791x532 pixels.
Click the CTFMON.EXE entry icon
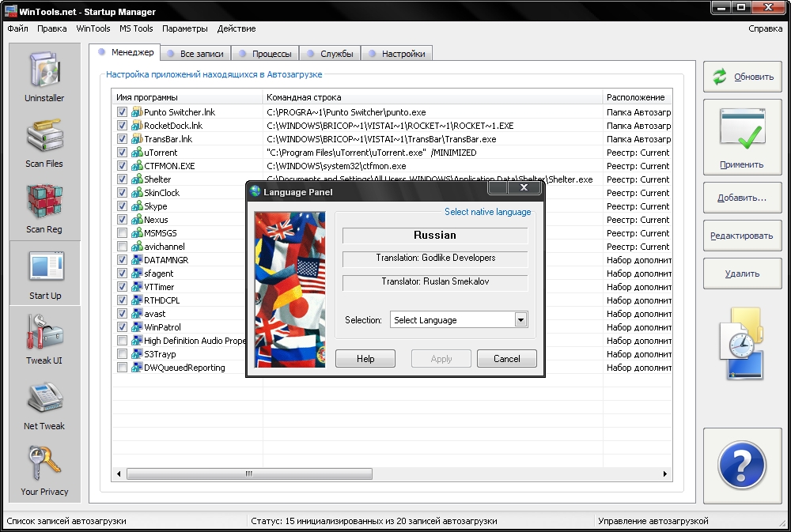[x=137, y=166]
